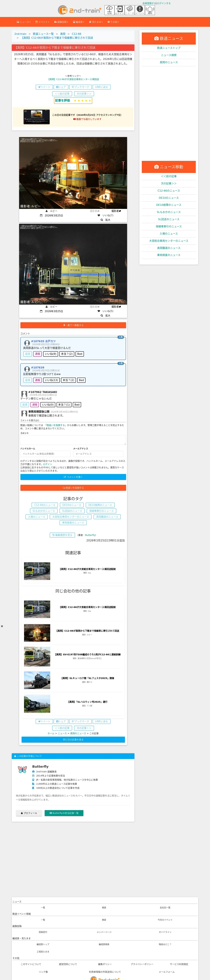Screen dimensions: 210x980
Task: Expand the 編成表 navbar dropdown
Action: 79,22
